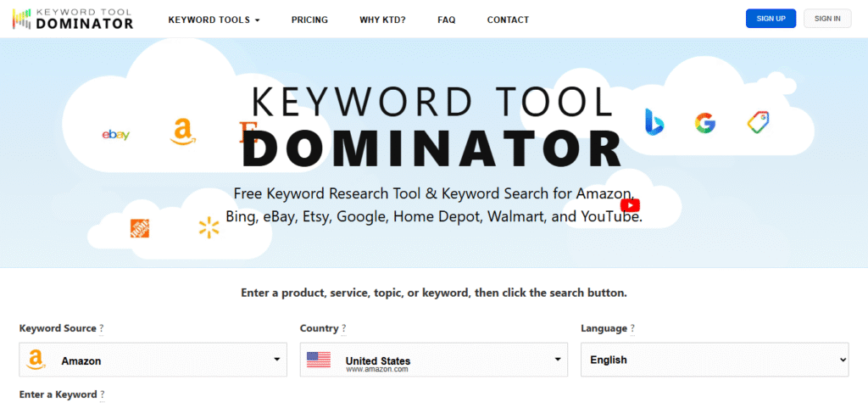
Task: Open the Keyword Source dropdown showing Amazon
Action: tap(152, 360)
